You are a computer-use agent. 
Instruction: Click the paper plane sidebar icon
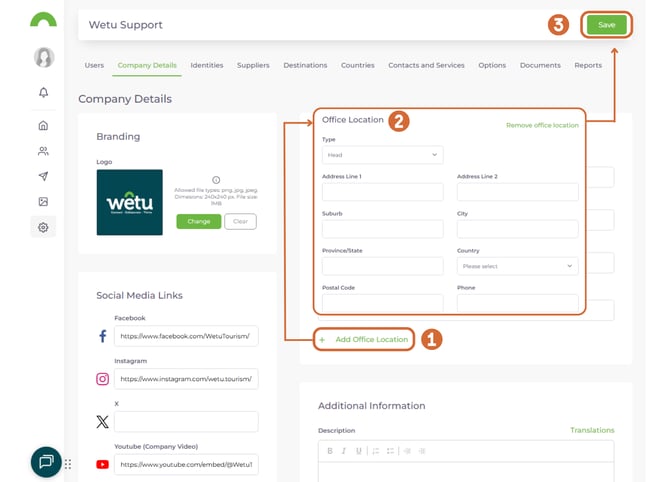(43, 177)
